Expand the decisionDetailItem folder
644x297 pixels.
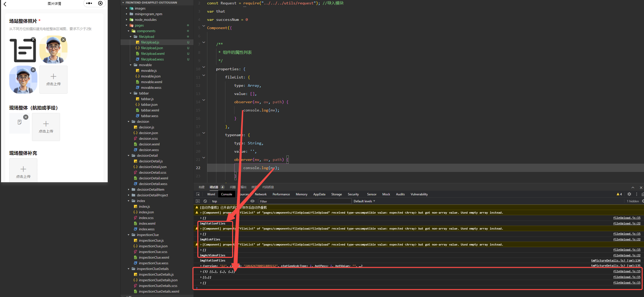pyautogui.click(x=129, y=189)
